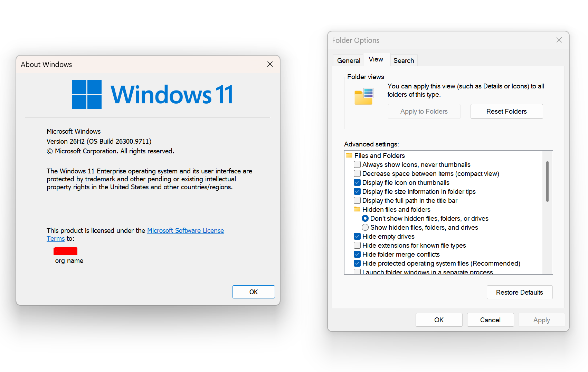
Task: Select Show hidden files, folders, and drives
Action: coord(365,227)
